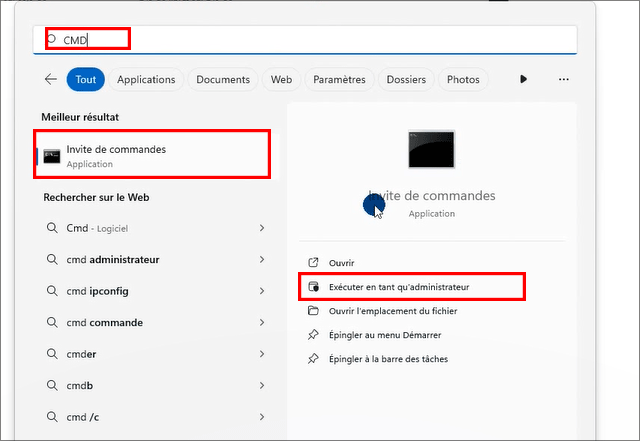640x441 pixels.
Task: Click the Ouvrir open-external icon
Action: [x=313, y=262]
